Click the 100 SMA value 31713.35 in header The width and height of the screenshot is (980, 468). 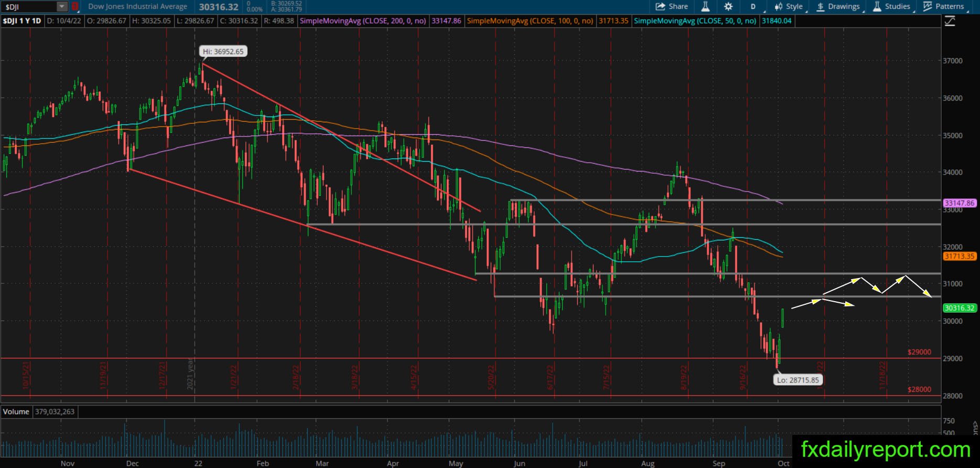pyautogui.click(x=613, y=21)
